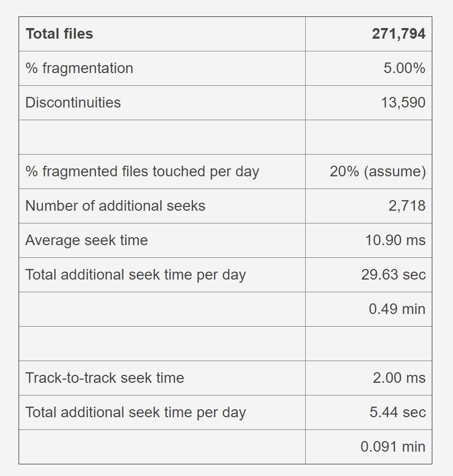The image size is (453, 476).
Task: Select the 29.63 sec value cell
Action: tap(393, 275)
